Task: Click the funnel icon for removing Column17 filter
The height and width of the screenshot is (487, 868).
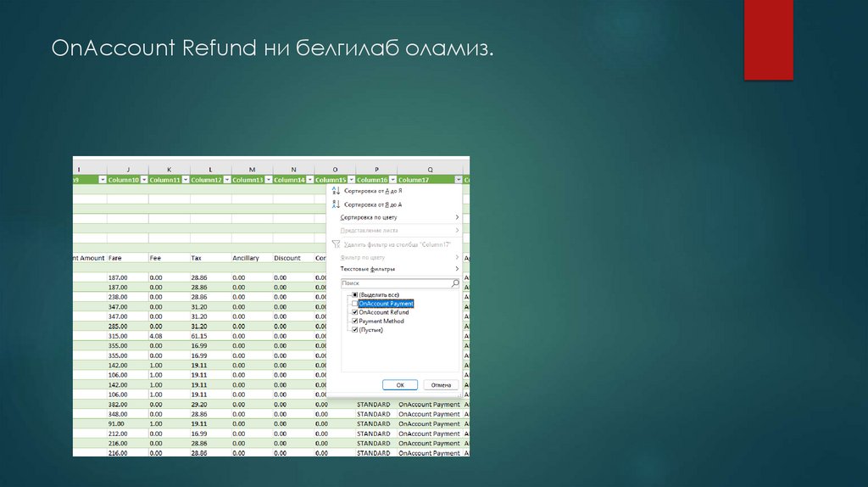Action: [x=336, y=244]
